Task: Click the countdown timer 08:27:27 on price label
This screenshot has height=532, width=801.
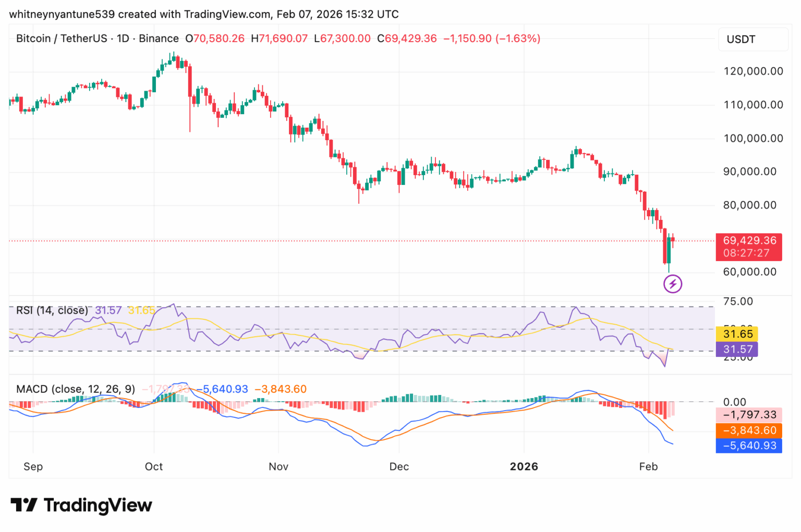Action: [749, 253]
